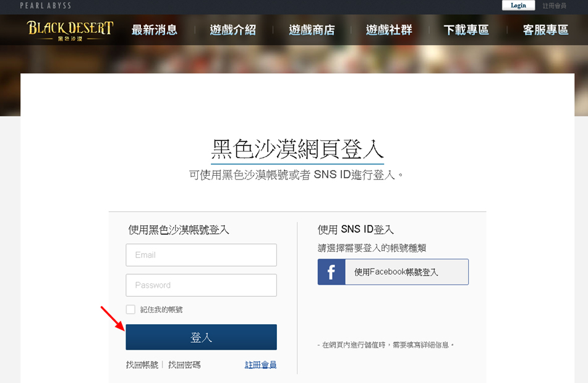Click the Facebook "f" logo icon
This screenshot has width=588, height=383.
tap(331, 272)
